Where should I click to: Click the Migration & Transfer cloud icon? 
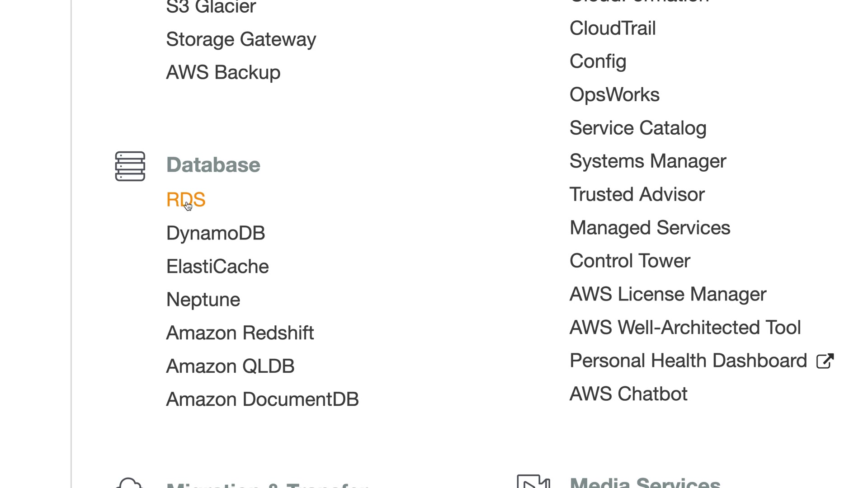pos(129,483)
